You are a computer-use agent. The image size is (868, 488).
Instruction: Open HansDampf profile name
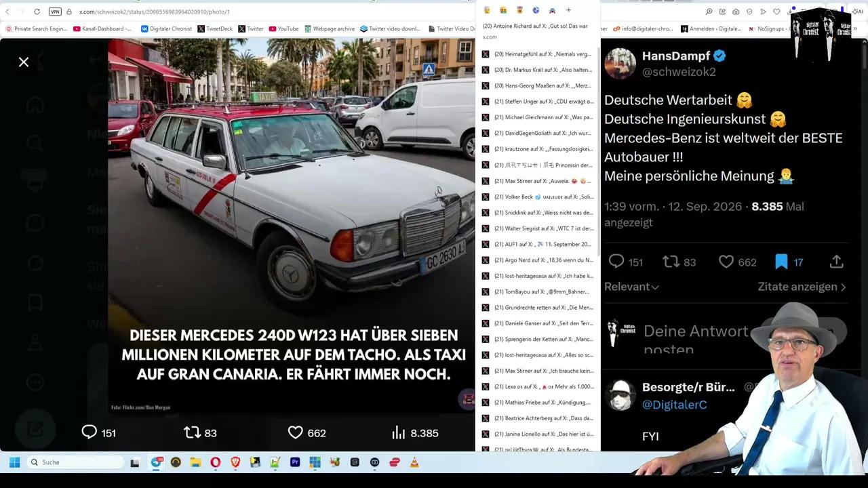click(676, 56)
